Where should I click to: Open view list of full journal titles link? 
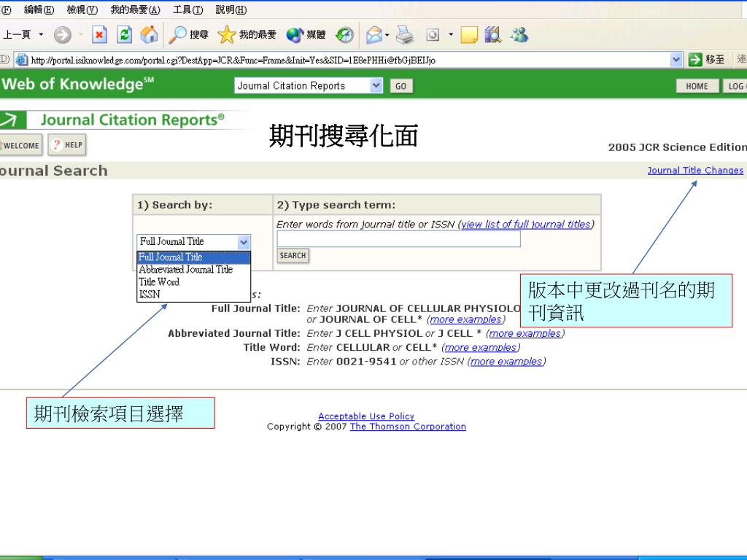pyautogui.click(x=526, y=225)
